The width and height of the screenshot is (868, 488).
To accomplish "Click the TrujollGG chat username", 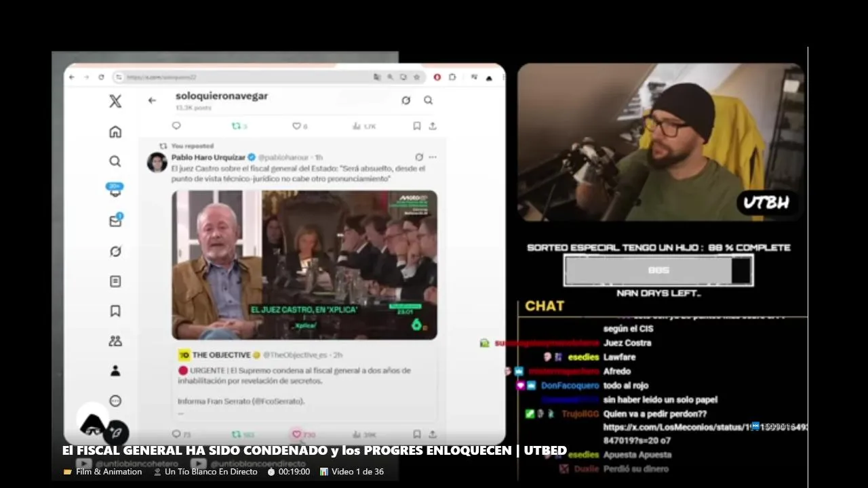I will pyautogui.click(x=580, y=414).
